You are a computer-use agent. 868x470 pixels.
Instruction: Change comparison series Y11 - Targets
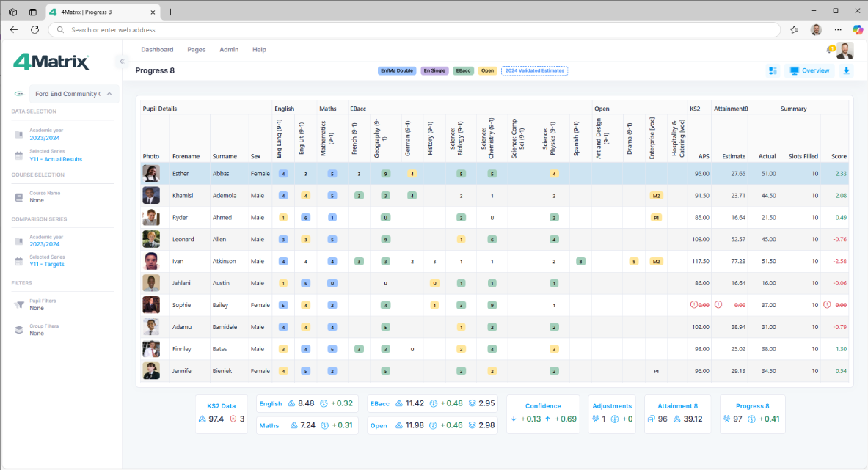pyautogui.click(x=47, y=264)
